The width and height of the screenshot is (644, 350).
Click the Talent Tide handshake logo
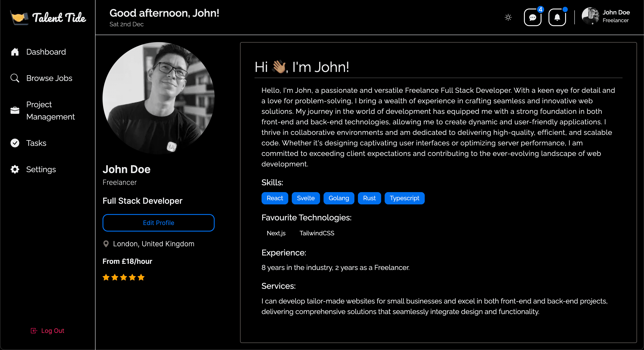pyautogui.click(x=19, y=18)
